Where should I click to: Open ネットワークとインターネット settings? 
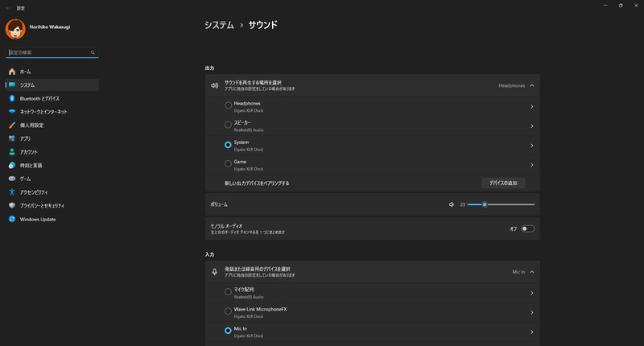click(52, 112)
